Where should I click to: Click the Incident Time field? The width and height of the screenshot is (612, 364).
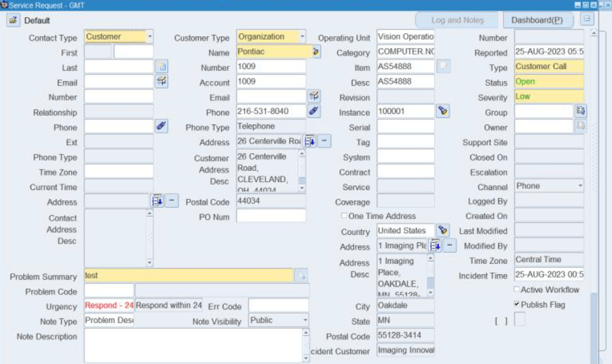549,275
